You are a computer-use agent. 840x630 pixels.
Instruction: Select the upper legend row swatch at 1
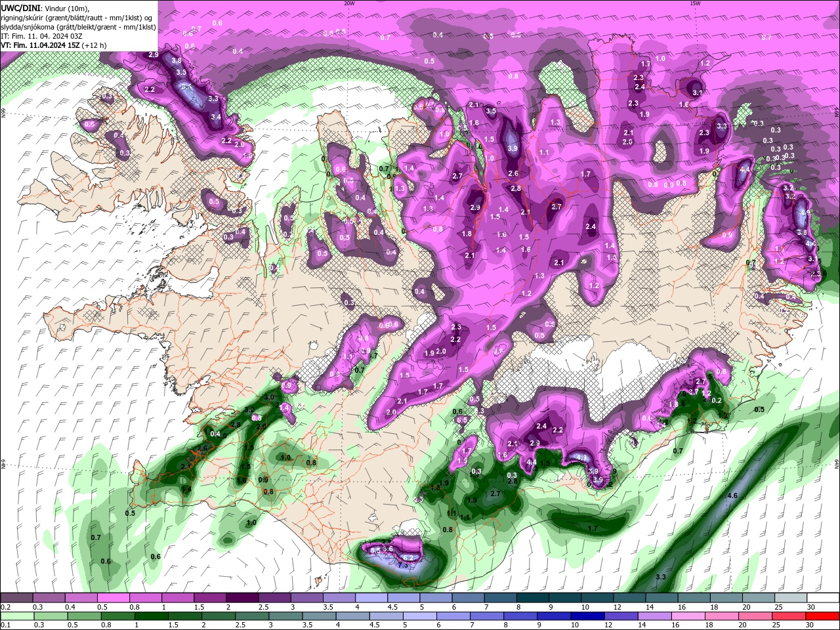(178, 598)
